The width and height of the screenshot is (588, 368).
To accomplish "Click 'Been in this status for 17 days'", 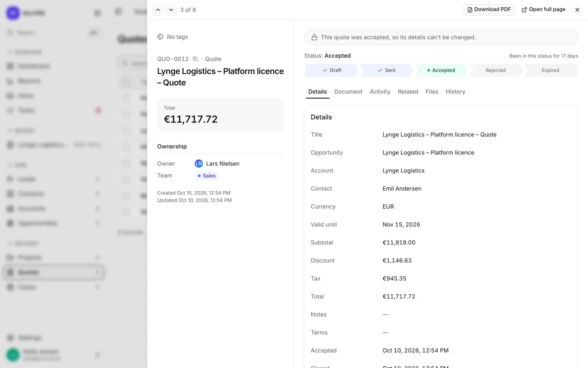I will point(544,56).
